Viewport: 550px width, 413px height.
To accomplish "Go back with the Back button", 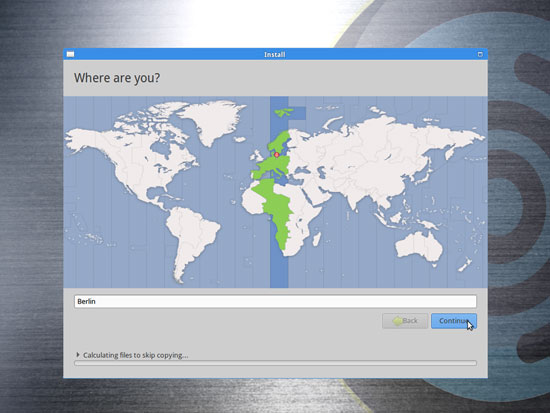I will tap(405, 321).
